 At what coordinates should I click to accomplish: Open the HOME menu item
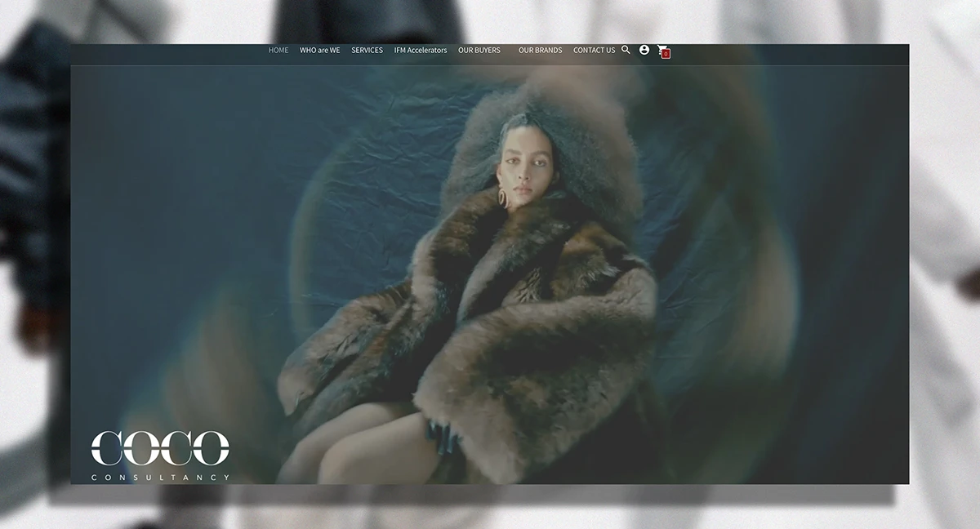click(278, 51)
